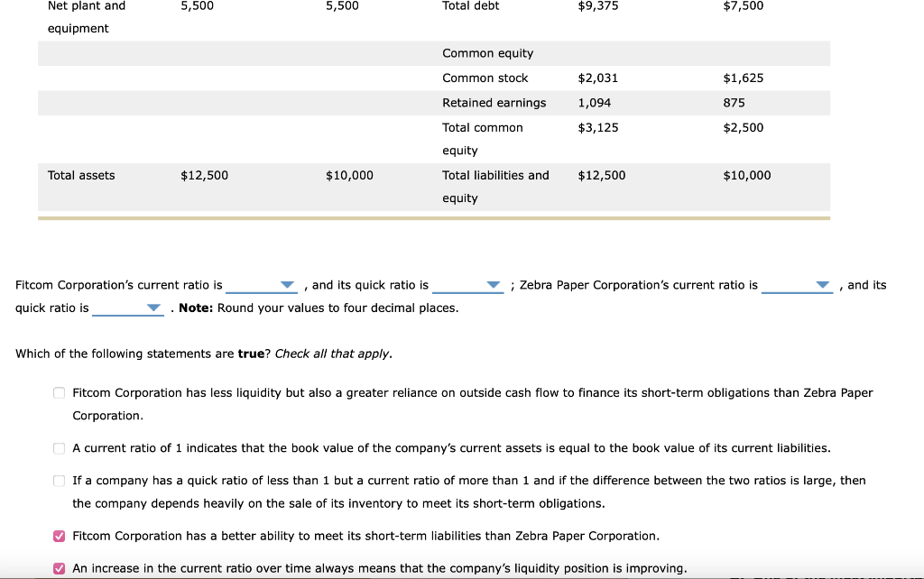Image resolution: width=924 pixels, height=579 pixels.
Task: Uncheck the statement about current ratio increasing over time
Action: [x=59, y=567]
